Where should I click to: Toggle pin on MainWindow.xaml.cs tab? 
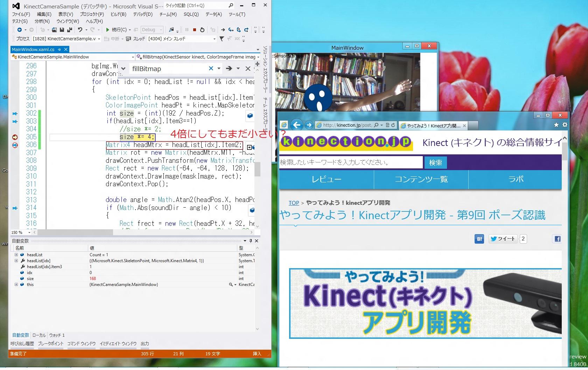coord(59,49)
